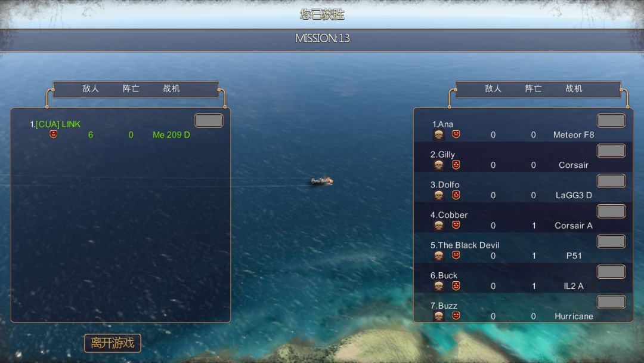Toggle the gray box in Buzz's row
The image size is (644, 363).
coord(611,302)
